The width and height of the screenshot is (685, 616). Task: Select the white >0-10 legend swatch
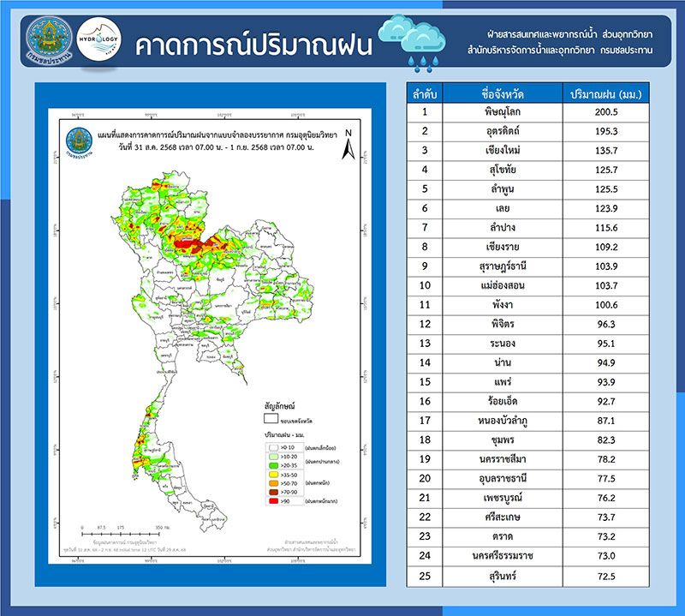[273, 448]
